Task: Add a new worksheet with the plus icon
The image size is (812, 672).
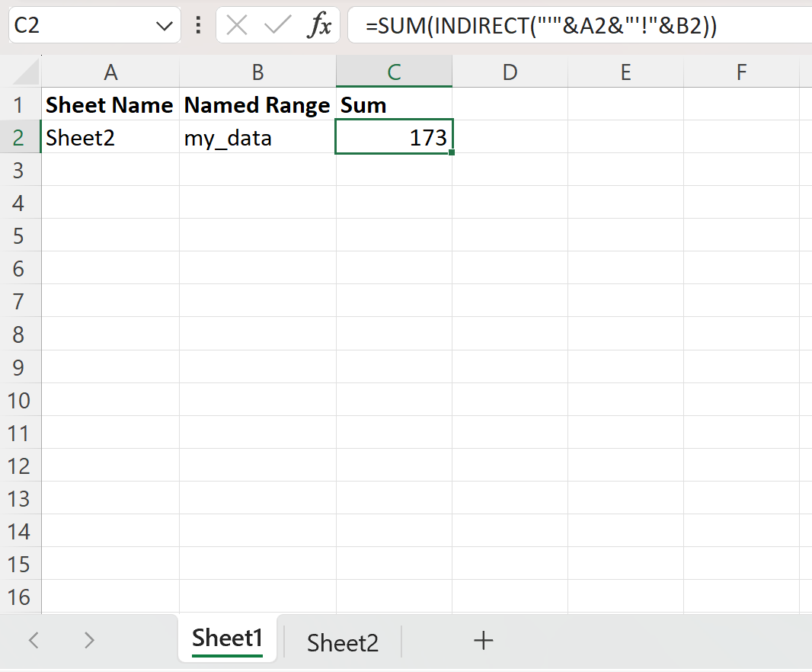Action: [483, 641]
